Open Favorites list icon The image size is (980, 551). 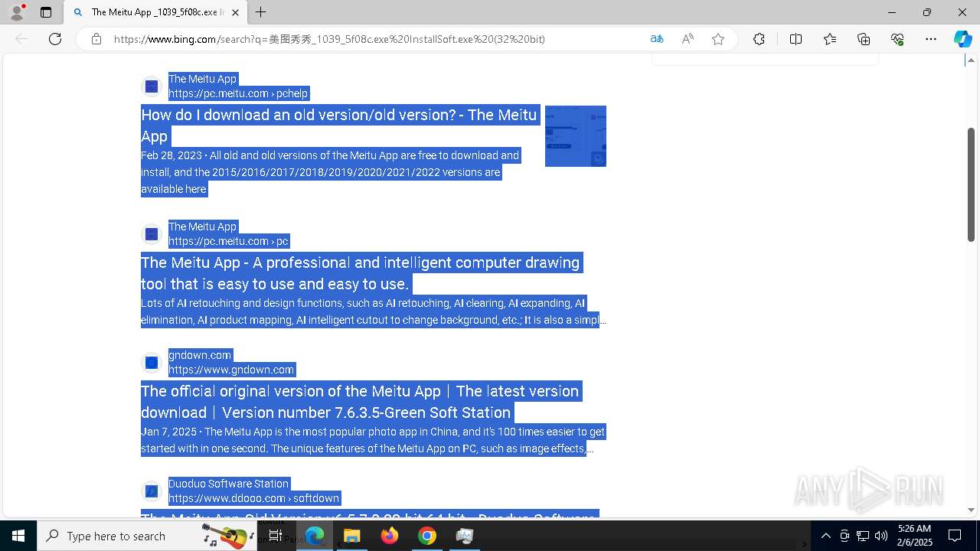point(830,39)
